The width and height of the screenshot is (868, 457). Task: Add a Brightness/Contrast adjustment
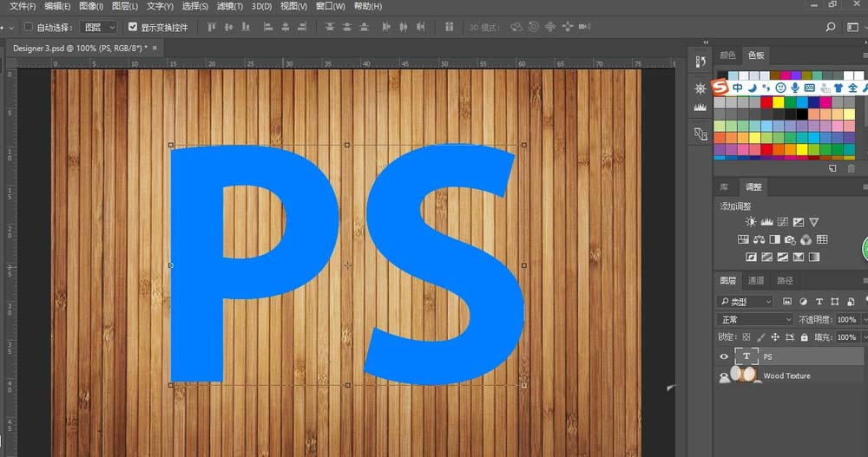pyautogui.click(x=751, y=222)
